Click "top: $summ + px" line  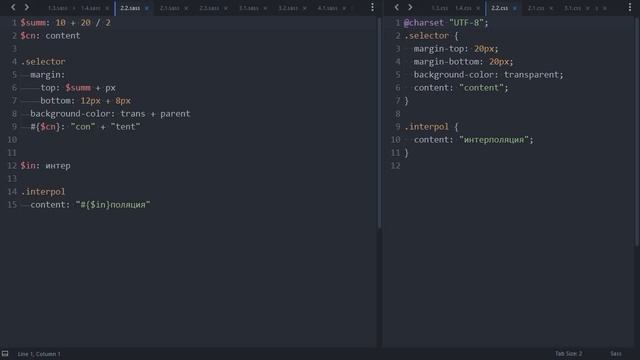click(78, 88)
